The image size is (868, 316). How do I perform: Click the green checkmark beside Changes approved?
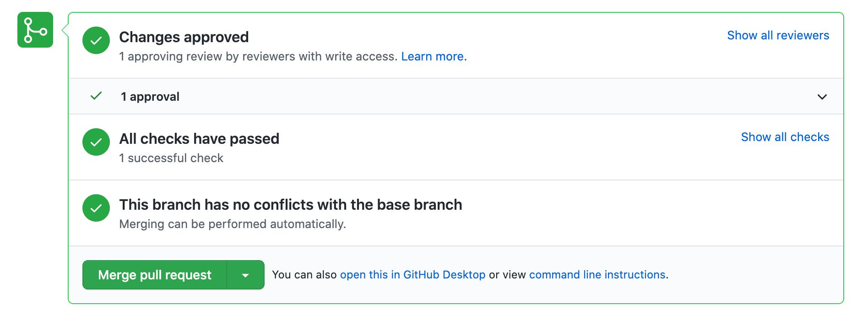(96, 40)
